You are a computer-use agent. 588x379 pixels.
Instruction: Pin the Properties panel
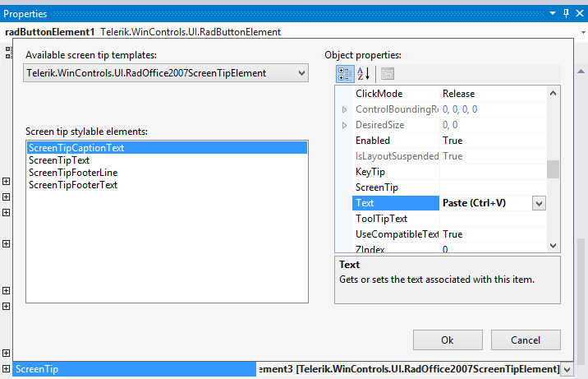[x=567, y=13]
